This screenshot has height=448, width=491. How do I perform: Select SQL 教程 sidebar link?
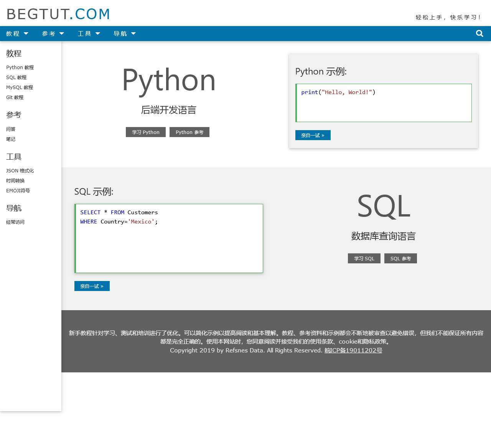[x=16, y=78]
